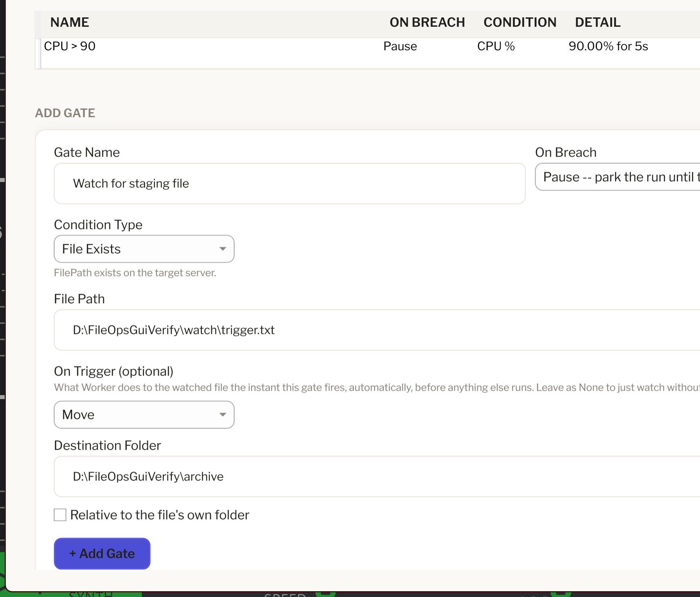Click the DETAIL column header
Viewport: 700px width, 597px height.
click(598, 22)
